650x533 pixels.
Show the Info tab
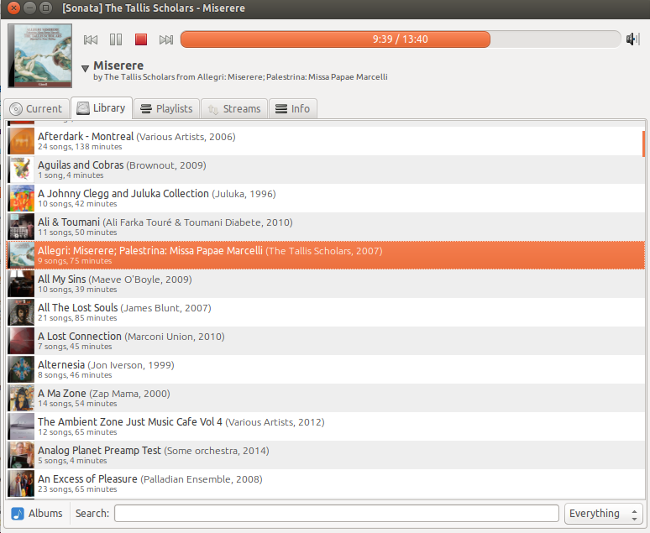point(292,108)
